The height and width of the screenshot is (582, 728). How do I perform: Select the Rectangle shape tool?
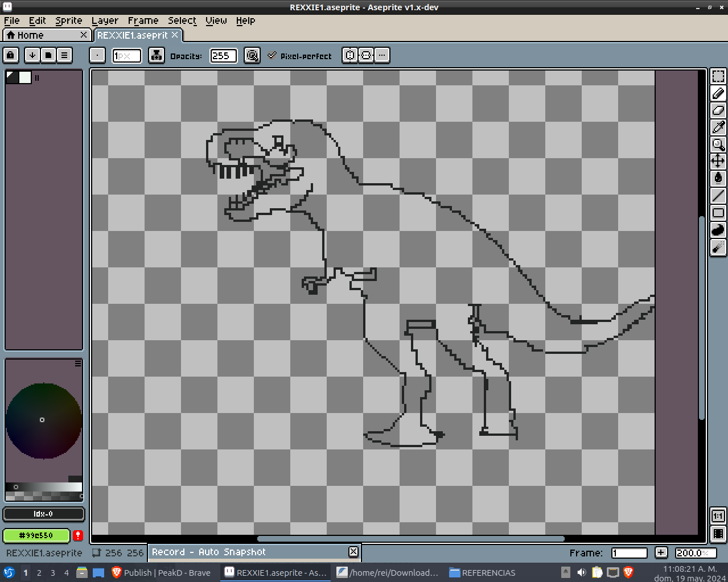pos(718,213)
